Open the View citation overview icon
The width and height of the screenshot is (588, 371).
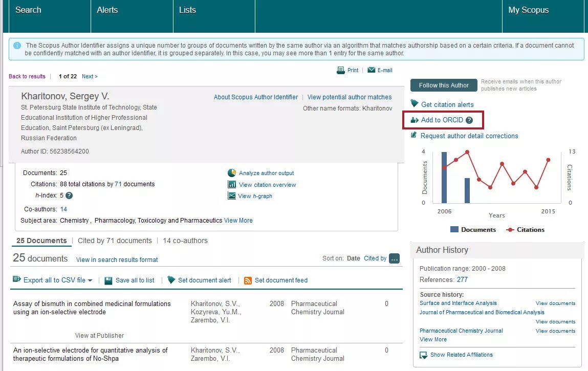[x=232, y=185]
